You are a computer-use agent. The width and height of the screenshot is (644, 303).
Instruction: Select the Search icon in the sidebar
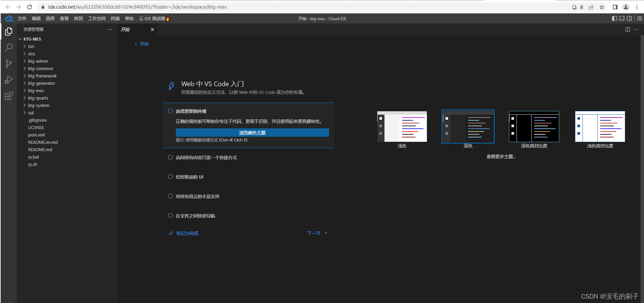pyautogui.click(x=9, y=47)
